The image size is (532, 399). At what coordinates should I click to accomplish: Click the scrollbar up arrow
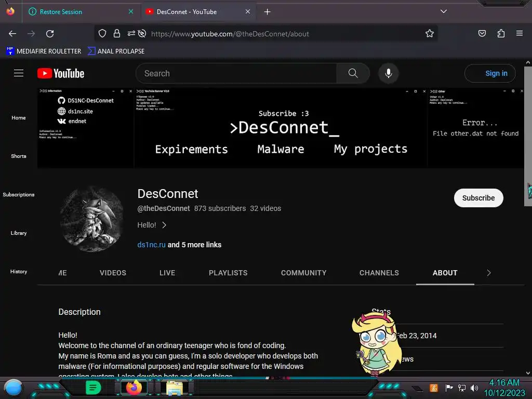528,63
